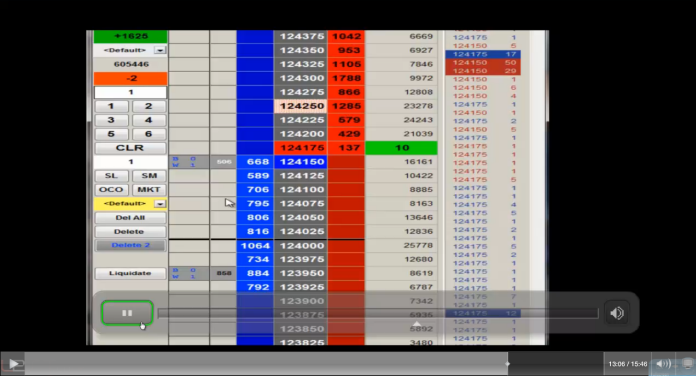This screenshot has height=376, width=696.
Task: Open fullscreen via the monitor icon
Action: point(687,364)
